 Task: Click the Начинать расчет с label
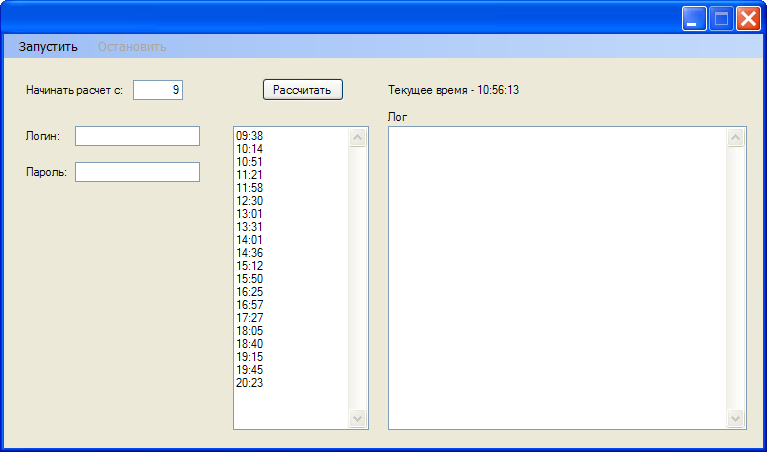click(x=75, y=90)
